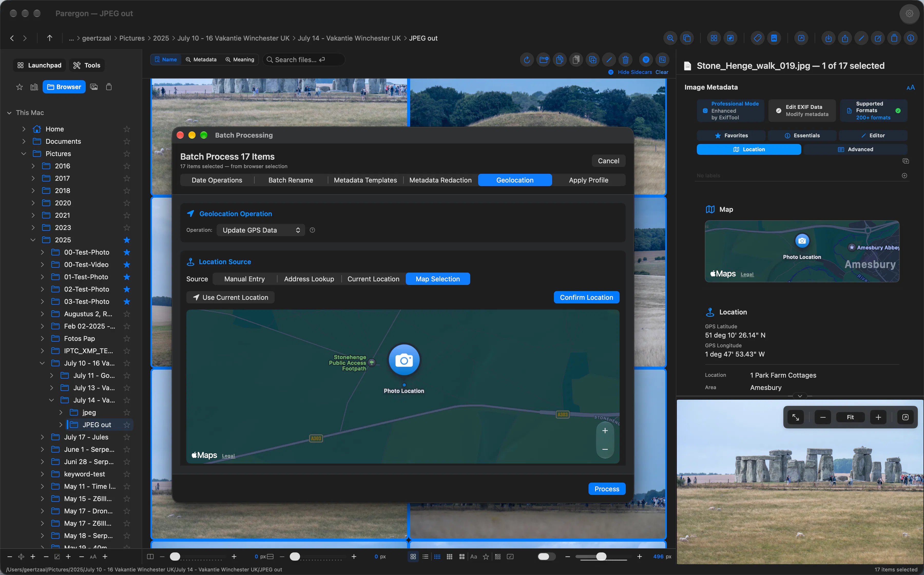Screen dimensions: 924x575
Task: Select Manual Entry as location source
Action: click(x=244, y=279)
